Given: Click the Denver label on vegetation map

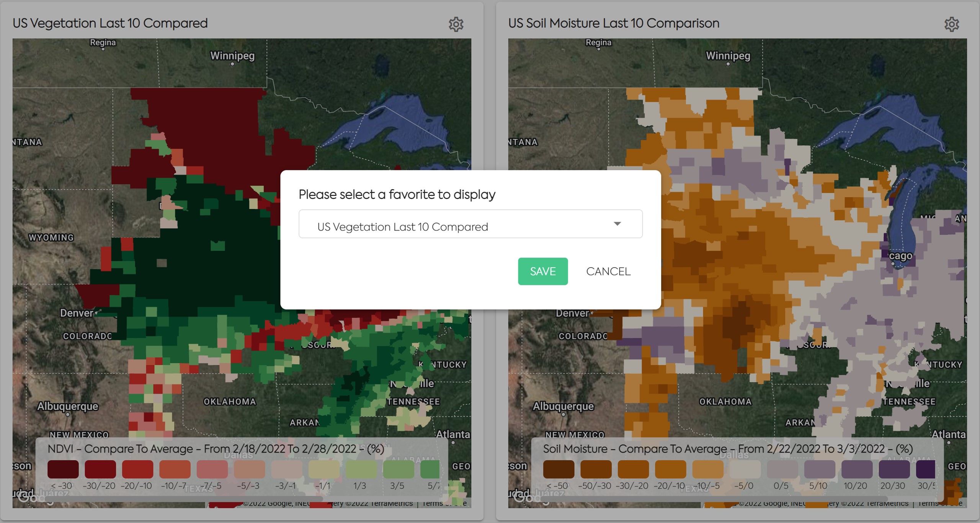Looking at the screenshot, I should click(x=77, y=313).
